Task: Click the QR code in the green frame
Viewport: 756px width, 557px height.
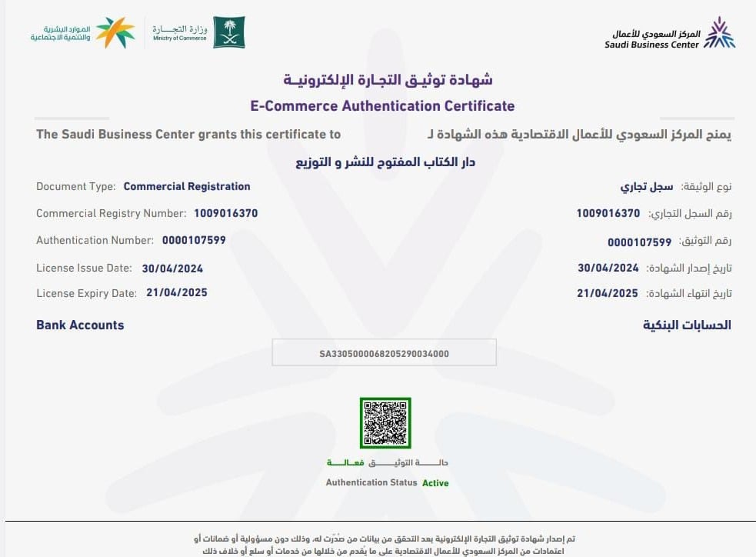Action: [385, 422]
